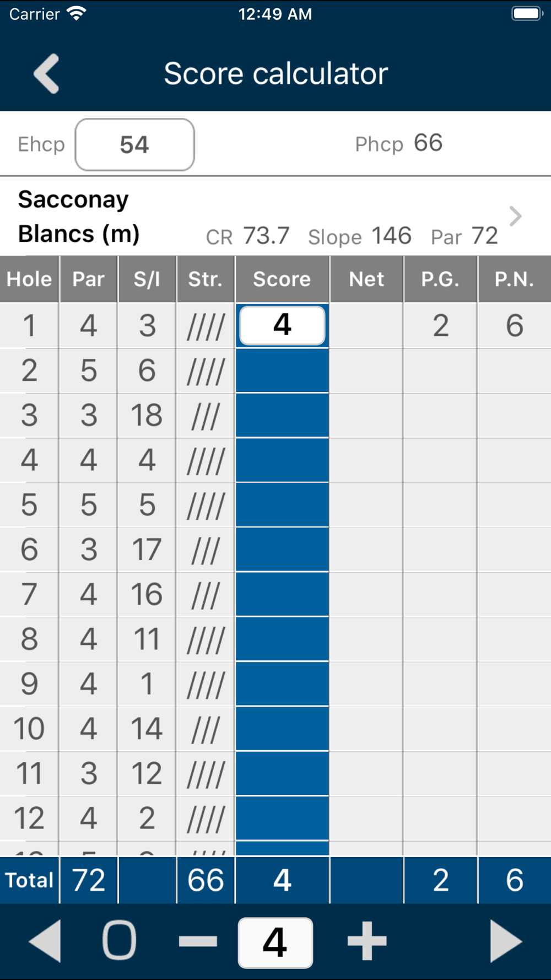
Task: Tap the plus icon to increase score
Action: pyautogui.click(x=367, y=941)
